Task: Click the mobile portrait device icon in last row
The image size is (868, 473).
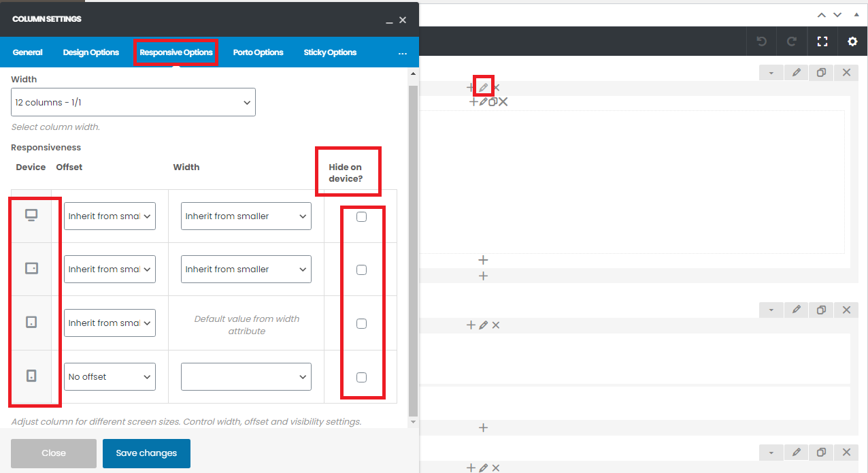Action: [x=31, y=376]
